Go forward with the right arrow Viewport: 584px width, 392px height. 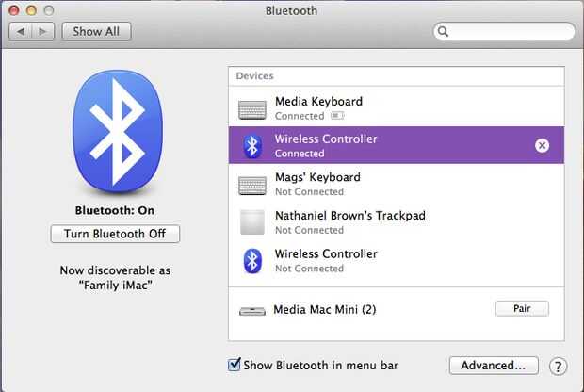point(42,31)
